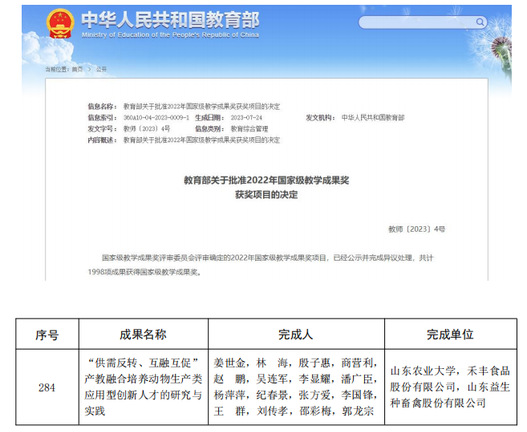The height and width of the screenshot is (432, 527).
Task: Select the paragraph line mentioning 1998项成果
Action: click(x=145, y=272)
